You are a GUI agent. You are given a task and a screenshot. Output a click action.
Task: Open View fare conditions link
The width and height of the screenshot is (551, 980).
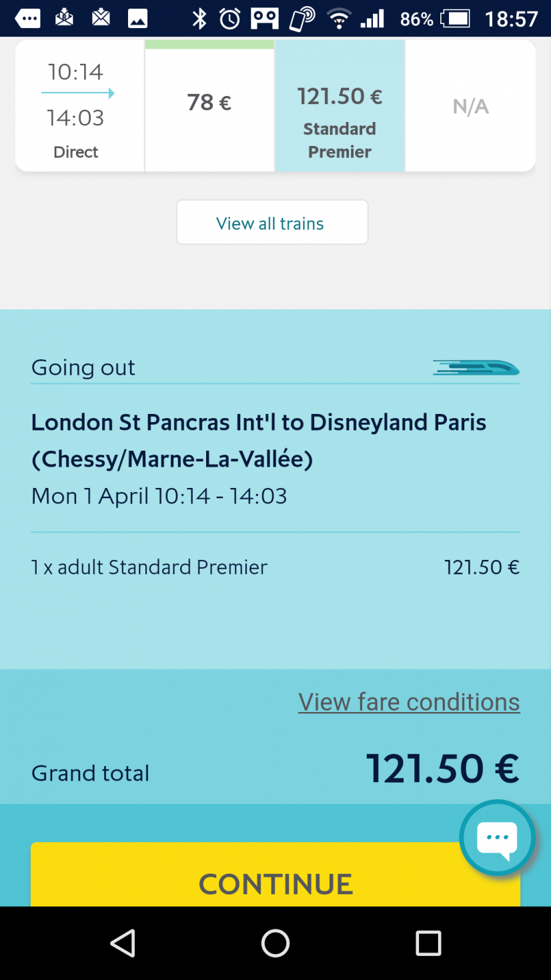pyautogui.click(x=409, y=702)
